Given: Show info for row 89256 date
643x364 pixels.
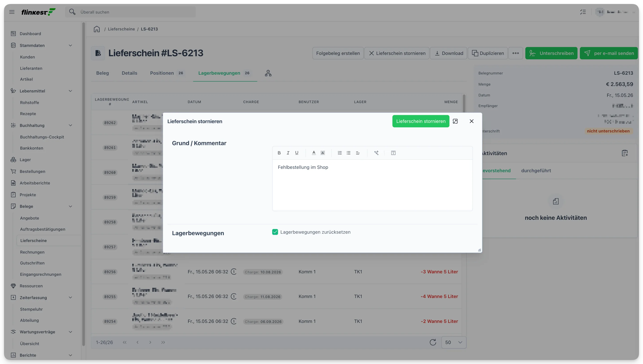Looking at the screenshot, I should pyautogui.click(x=233, y=272).
